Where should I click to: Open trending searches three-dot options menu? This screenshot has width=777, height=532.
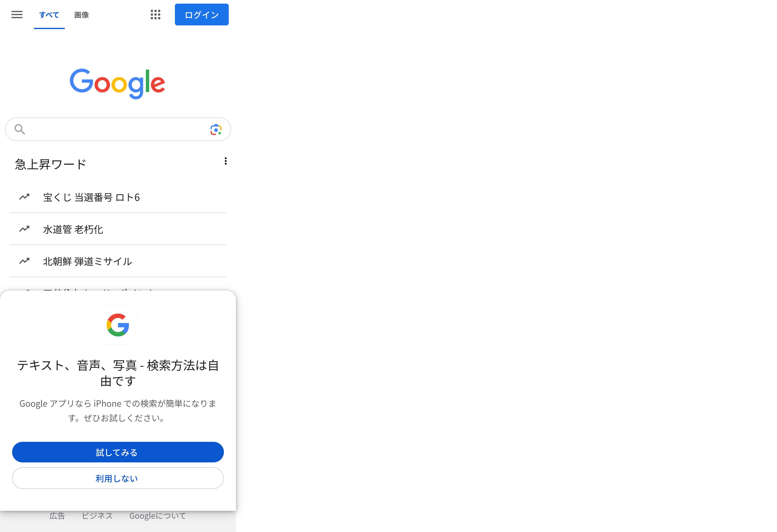[226, 161]
